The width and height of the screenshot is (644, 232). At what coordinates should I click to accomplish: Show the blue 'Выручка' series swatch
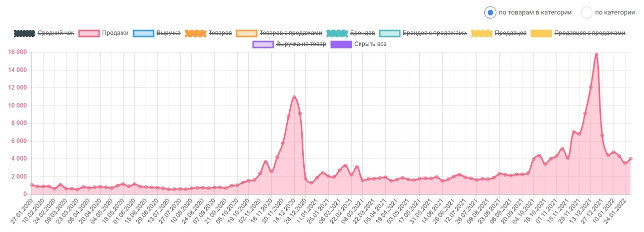(x=143, y=33)
